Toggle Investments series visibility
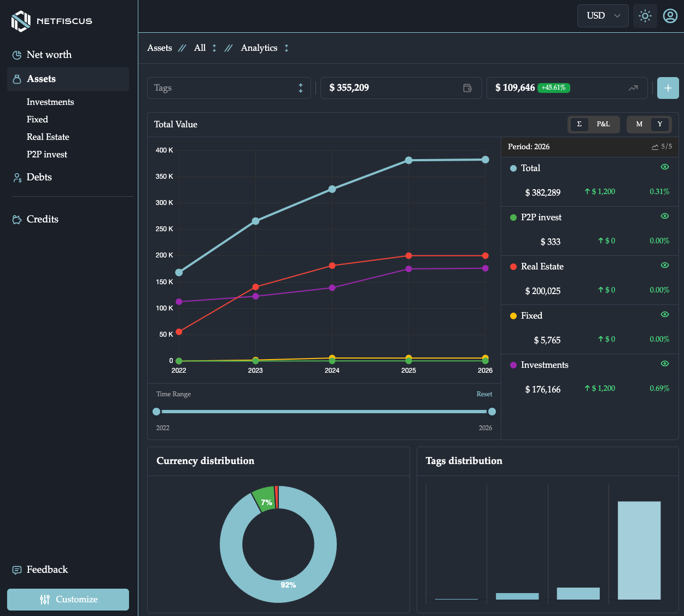This screenshot has height=616, width=684. coord(665,364)
